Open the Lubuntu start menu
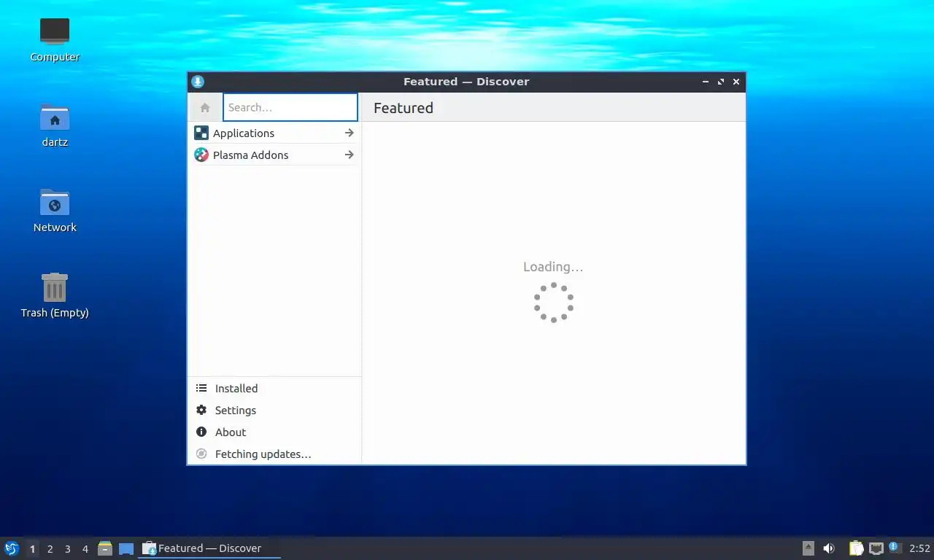The height and width of the screenshot is (560, 934). (11, 548)
